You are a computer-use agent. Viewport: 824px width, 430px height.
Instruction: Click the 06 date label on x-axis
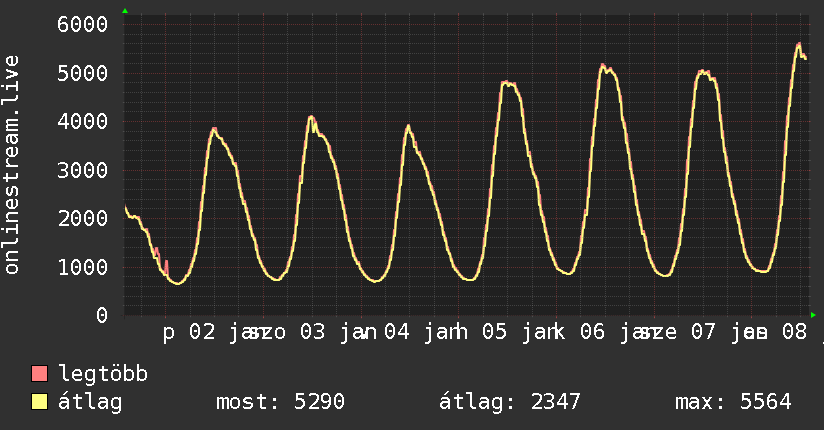pyautogui.click(x=592, y=332)
